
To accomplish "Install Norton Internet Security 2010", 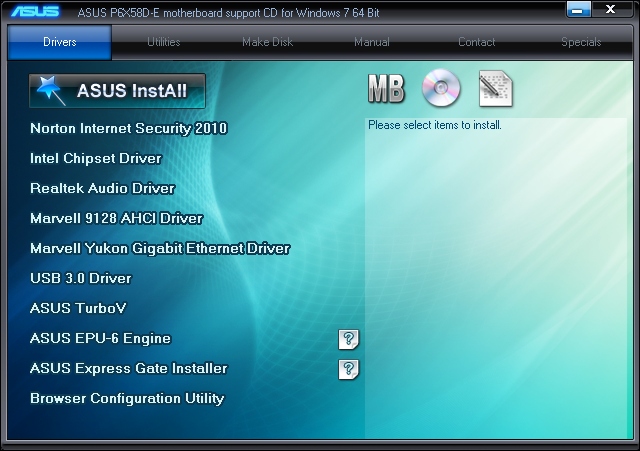I will coord(129,129).
